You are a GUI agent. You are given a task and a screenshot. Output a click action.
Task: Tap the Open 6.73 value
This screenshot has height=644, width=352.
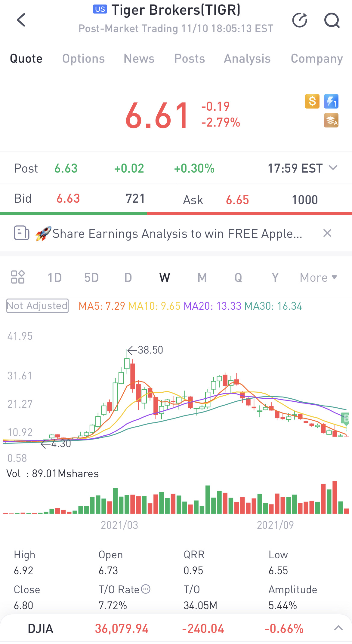coord(108,570)
